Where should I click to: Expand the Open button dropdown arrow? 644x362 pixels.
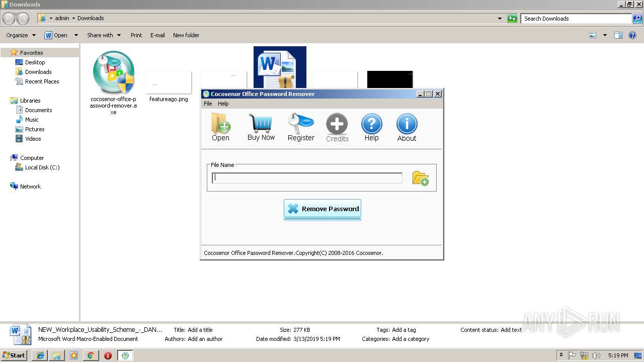[x=76, y=35]
